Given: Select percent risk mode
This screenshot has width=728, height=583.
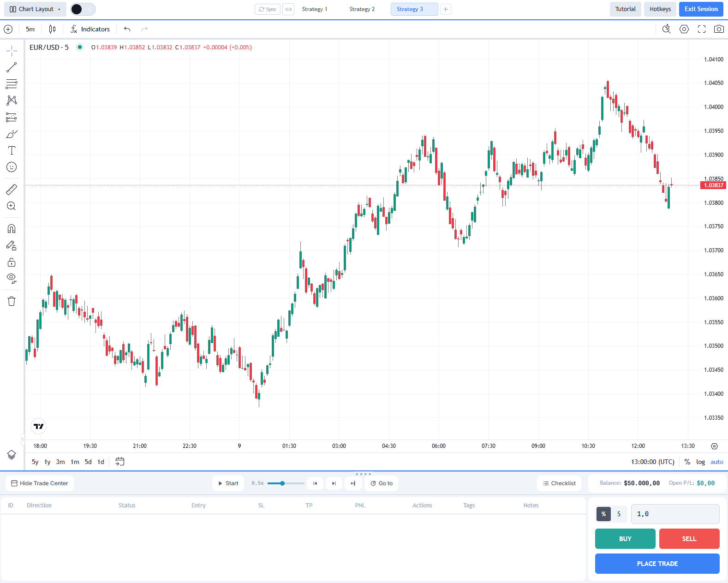Looking at the screenshot, I should pyautogui.click(x=603, y=514).
